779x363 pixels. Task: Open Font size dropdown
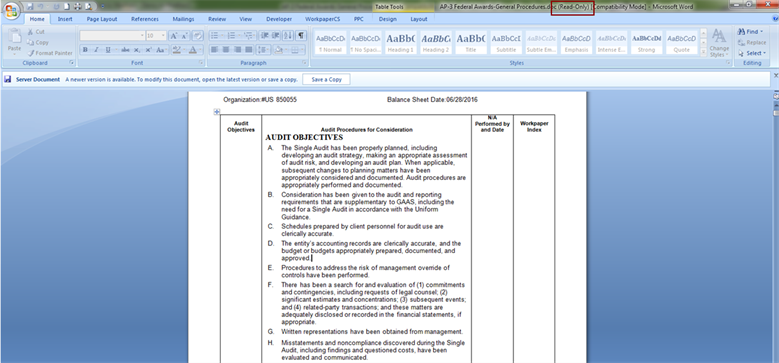163,36
